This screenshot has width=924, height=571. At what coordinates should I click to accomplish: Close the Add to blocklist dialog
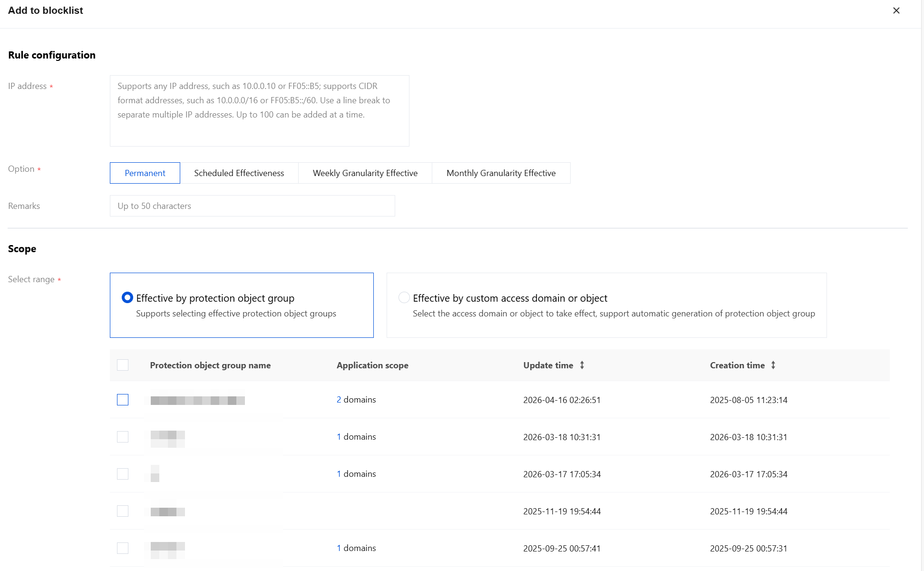896,10
